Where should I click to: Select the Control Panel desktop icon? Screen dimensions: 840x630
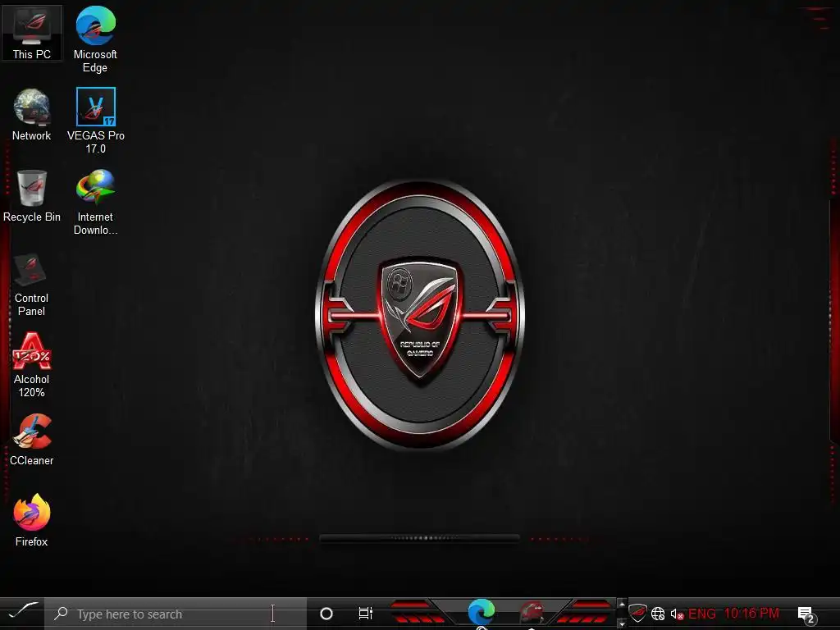point(32,284)
